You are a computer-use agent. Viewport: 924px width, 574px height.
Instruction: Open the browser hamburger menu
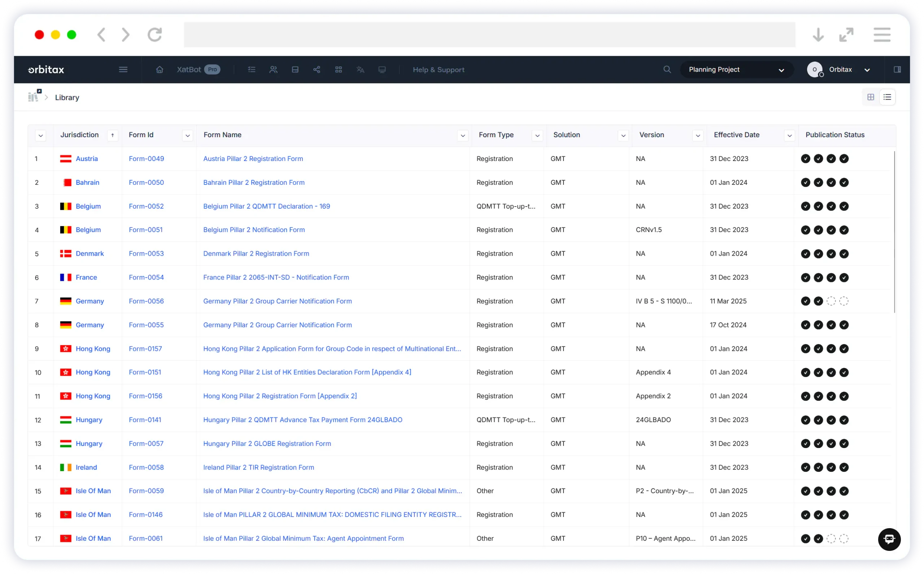[881, 35]
